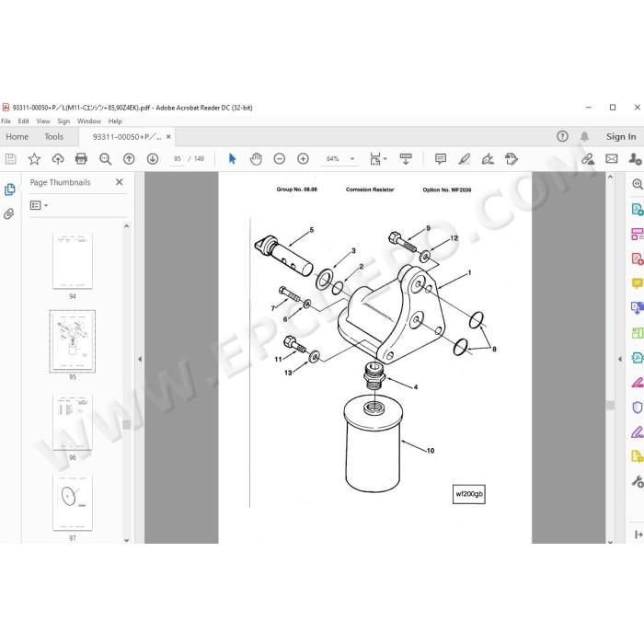
Task: Close the Page Thumbnails panel
Action: pyautogui.click(x=119, y=182)
